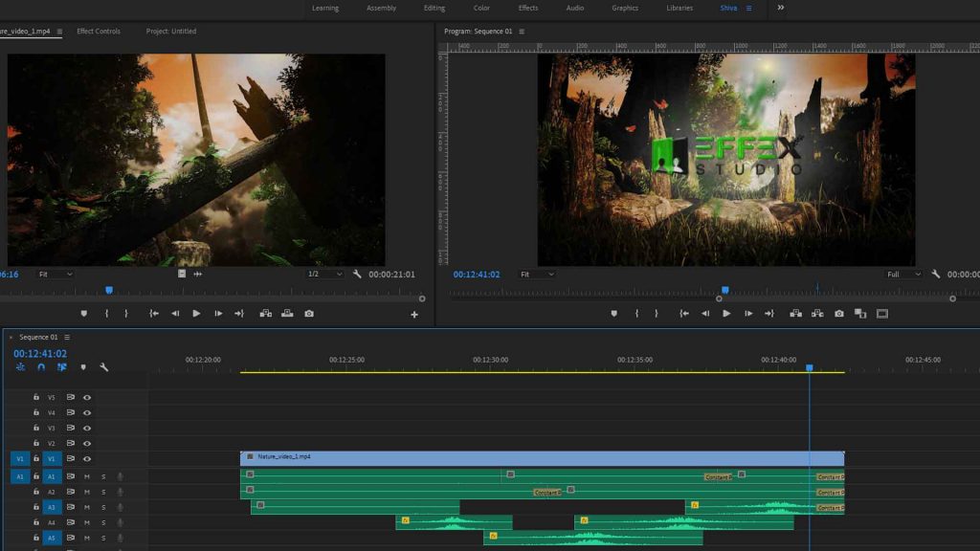Screen dimensions: 980x551
Task: Click the voice-over record mic on A1
Action: (120, 476)
